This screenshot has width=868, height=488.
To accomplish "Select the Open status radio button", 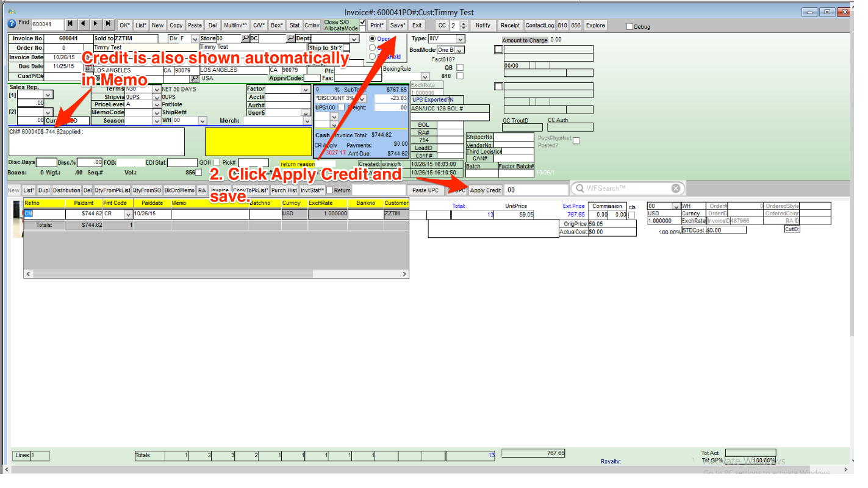I will coord(373,38).
